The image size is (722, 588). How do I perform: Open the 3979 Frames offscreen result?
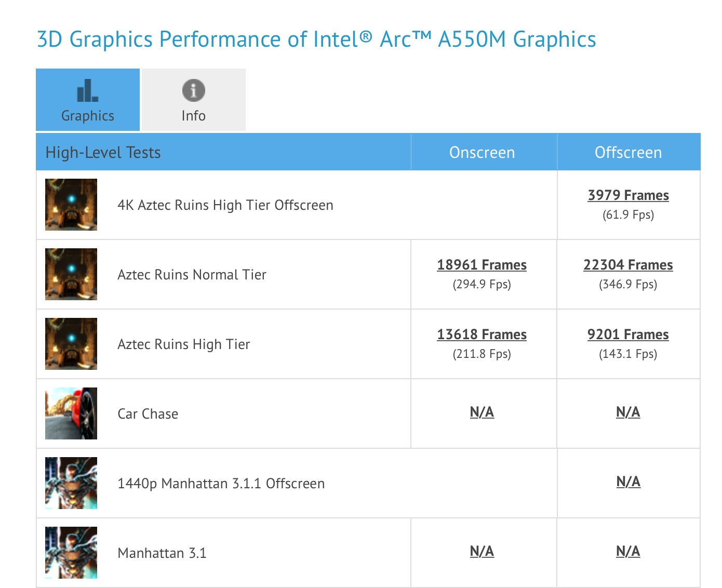pos(628,195)
